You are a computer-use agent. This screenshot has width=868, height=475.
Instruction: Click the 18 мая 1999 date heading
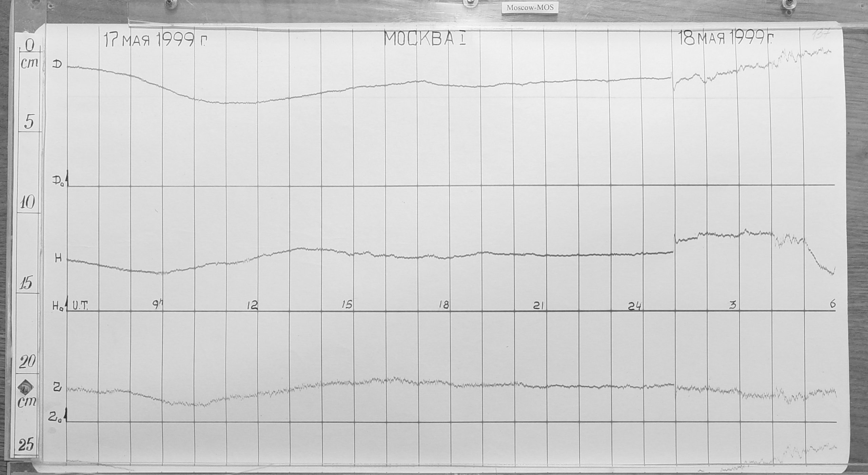tap(726, 39)
